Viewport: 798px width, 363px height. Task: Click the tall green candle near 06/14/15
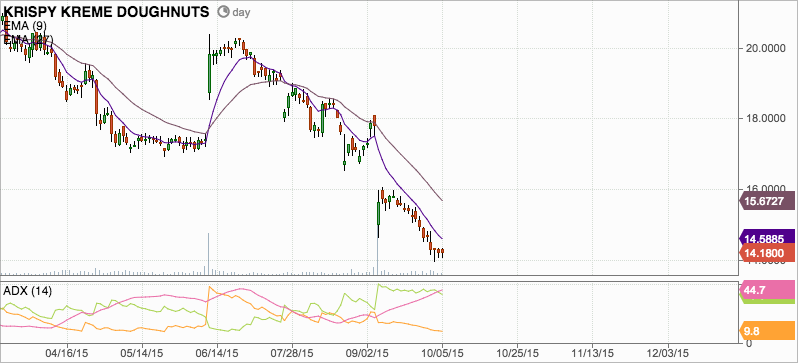[209, 74]
